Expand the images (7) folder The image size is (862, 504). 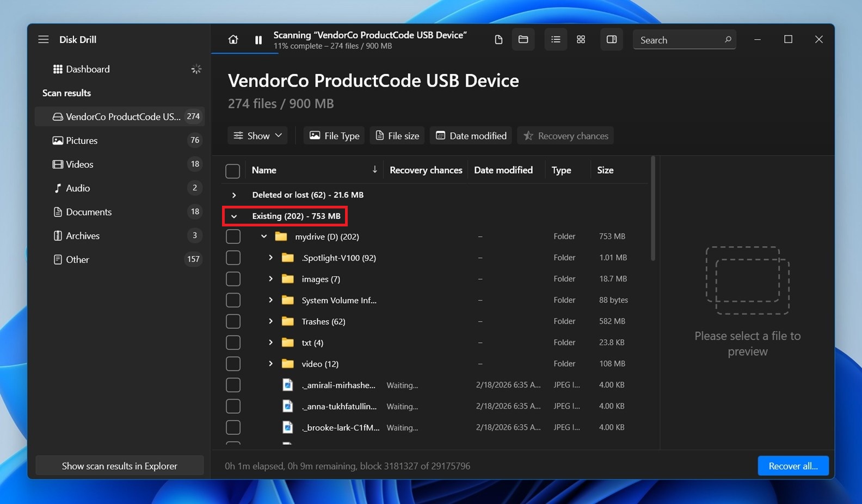tap(270, 279)
